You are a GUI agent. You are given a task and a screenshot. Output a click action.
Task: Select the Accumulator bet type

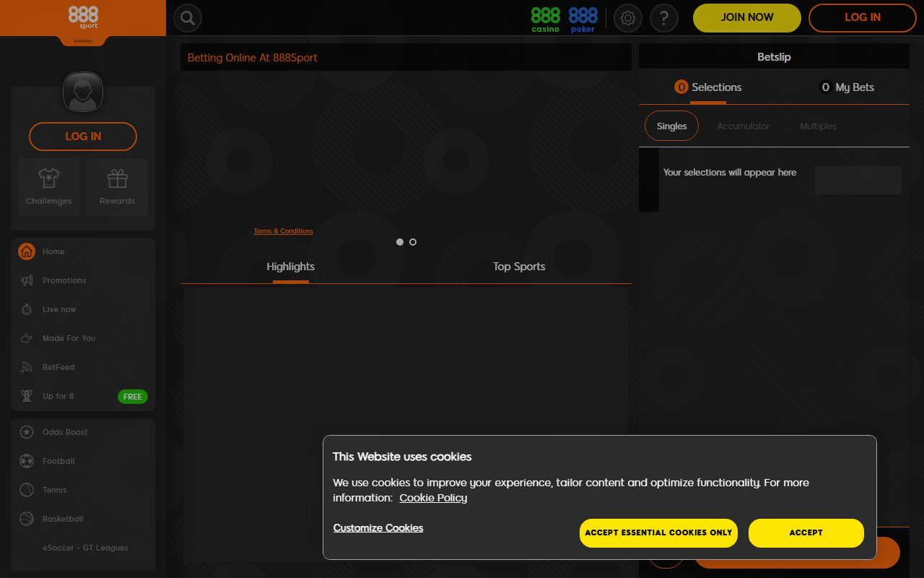744,126
